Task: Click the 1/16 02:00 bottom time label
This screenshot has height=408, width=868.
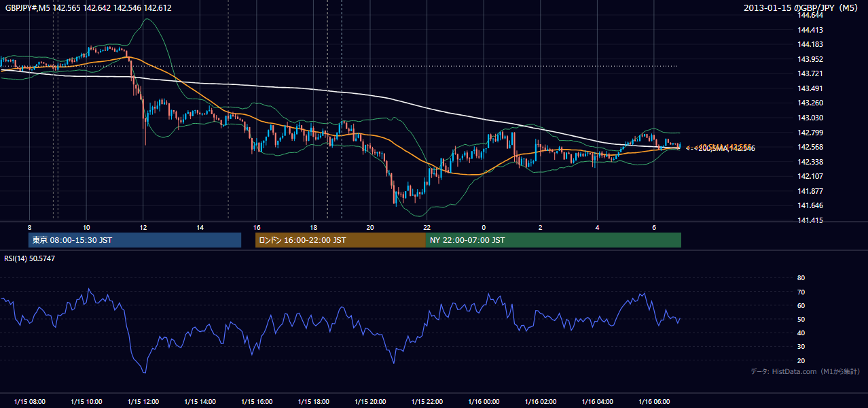Action: (x=541, y=402)
